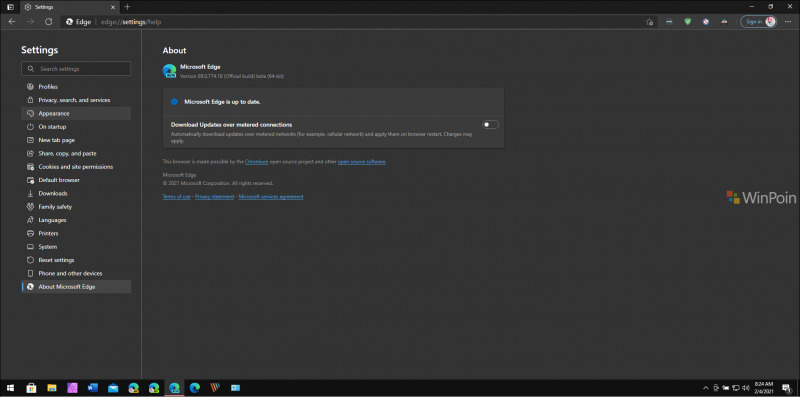Select About Microsoft Edge in sidebar
Image resolution: width=800 pixels, height=397 pixels.
tap(76, 287)
